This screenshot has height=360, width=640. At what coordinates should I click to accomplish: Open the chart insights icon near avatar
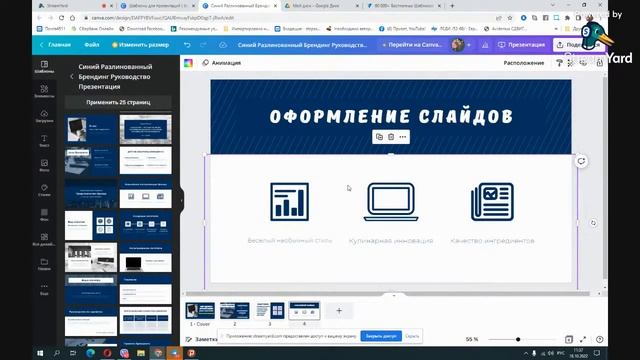pyautogui.click(x=485, y=45)
